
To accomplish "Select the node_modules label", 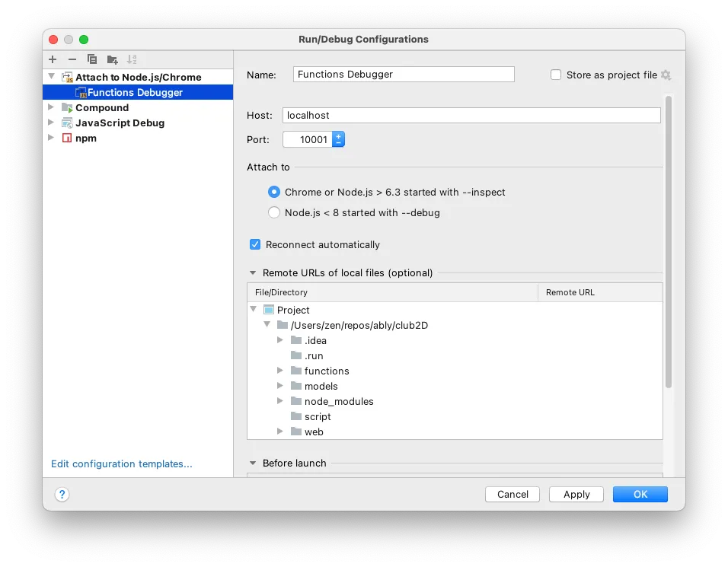I will coord(339,401).
